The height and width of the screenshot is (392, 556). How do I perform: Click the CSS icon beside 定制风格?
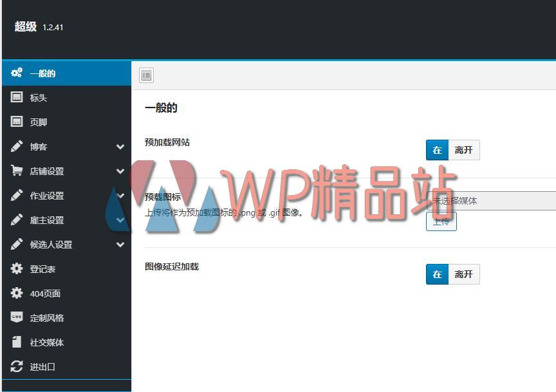[17, 317]
